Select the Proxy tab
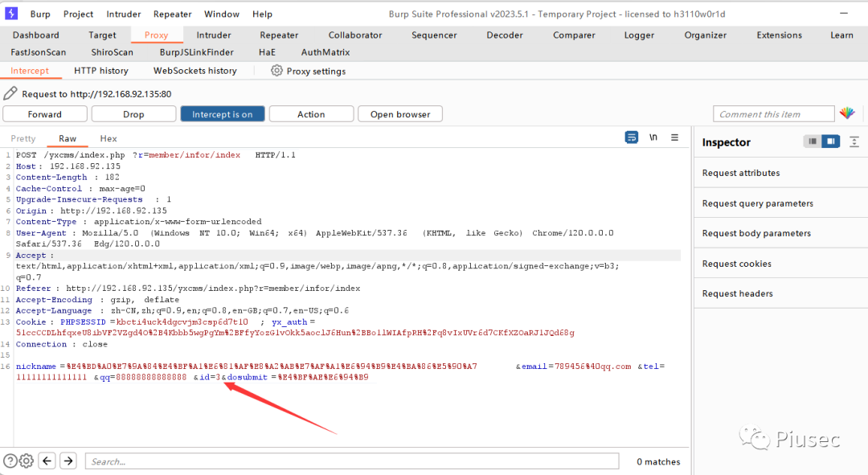The image size is (868, 475). (x=156, y=35)
